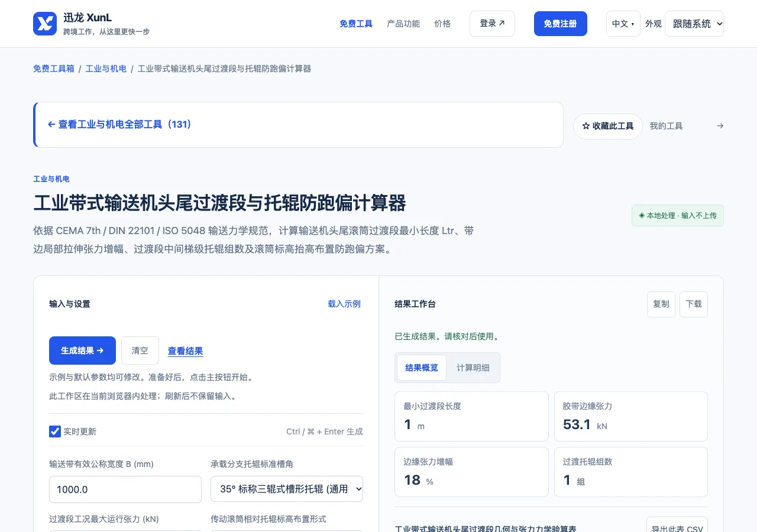Click the 复制 results button
Screen dimensions: 757x532
pos(661,304)
